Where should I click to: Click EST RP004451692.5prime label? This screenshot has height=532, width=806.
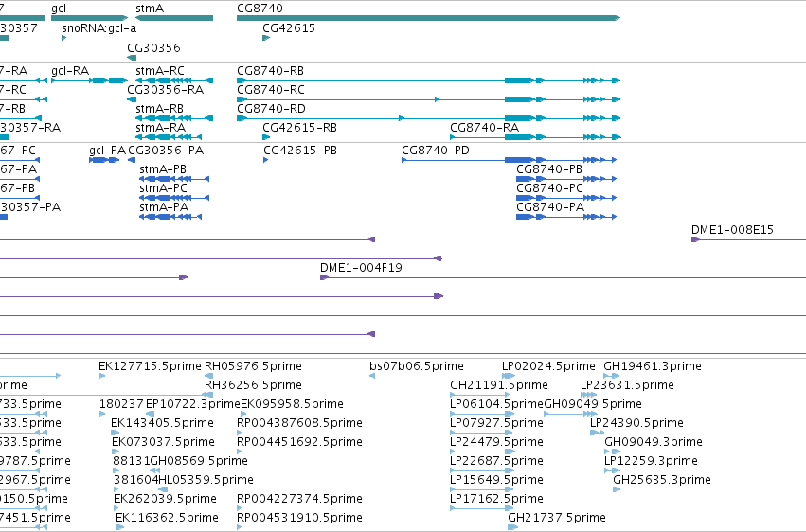pyautogui.click(x=299, y=442)
